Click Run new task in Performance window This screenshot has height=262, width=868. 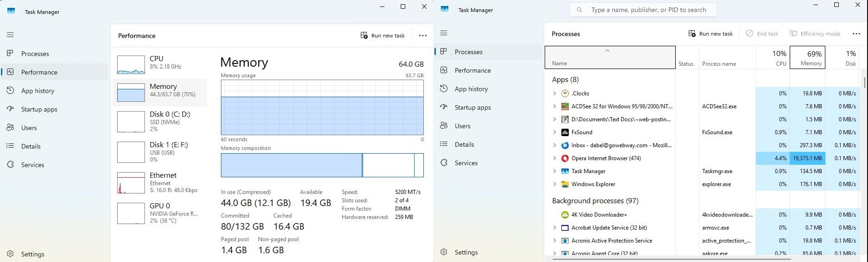coord(383,36)
